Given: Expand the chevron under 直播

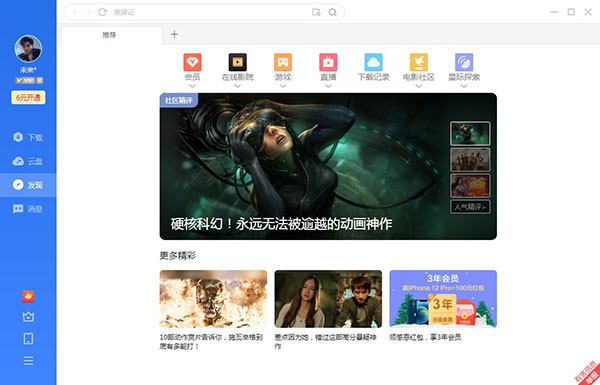Looking at the screenshot, I should coord(328,86).
